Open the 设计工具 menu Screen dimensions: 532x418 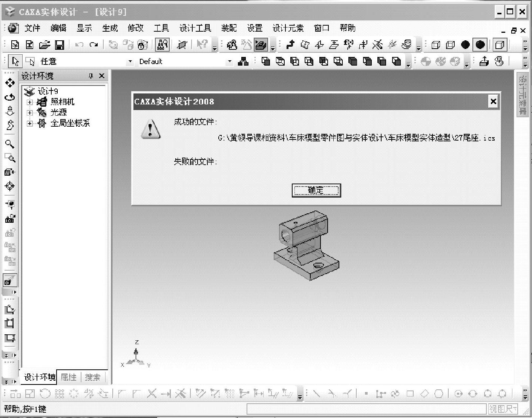[195, 28]
